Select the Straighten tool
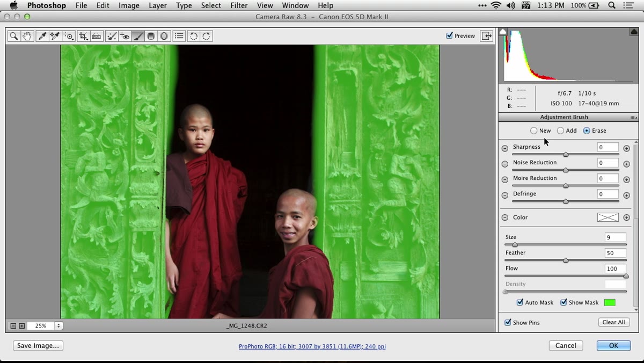Screen dimensions: 644x363 click(97, 36)
